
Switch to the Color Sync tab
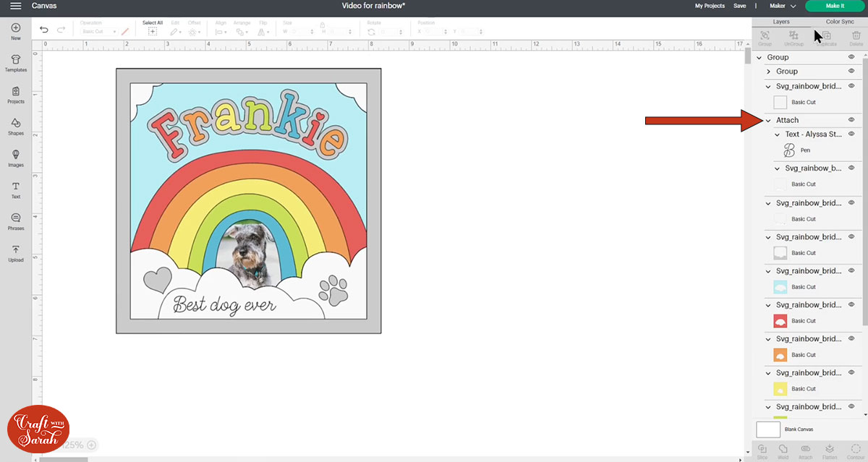point(838,22)
